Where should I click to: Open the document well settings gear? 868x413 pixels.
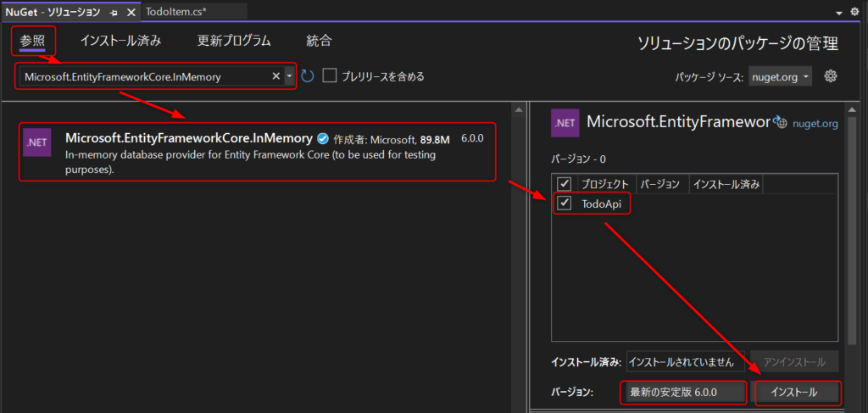[854, 12]
